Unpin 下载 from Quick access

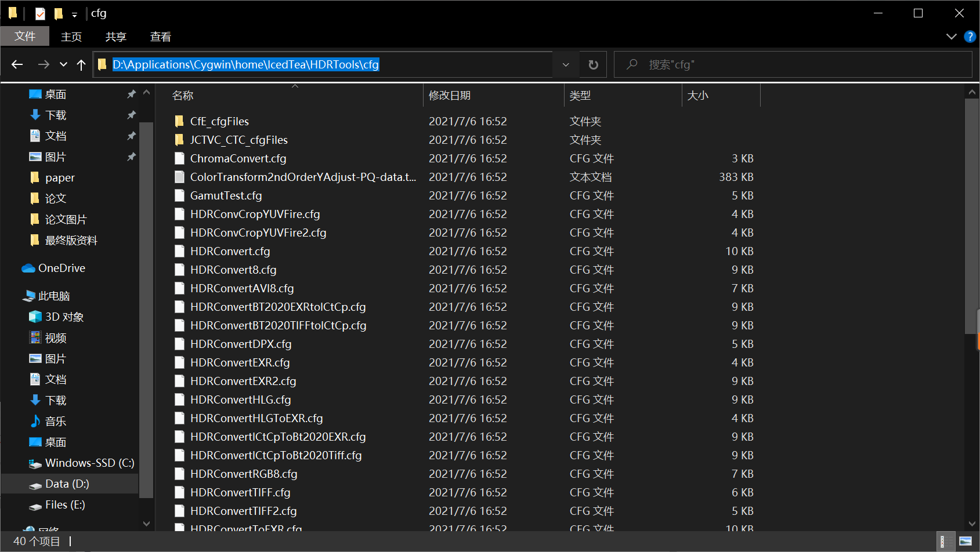131,115
